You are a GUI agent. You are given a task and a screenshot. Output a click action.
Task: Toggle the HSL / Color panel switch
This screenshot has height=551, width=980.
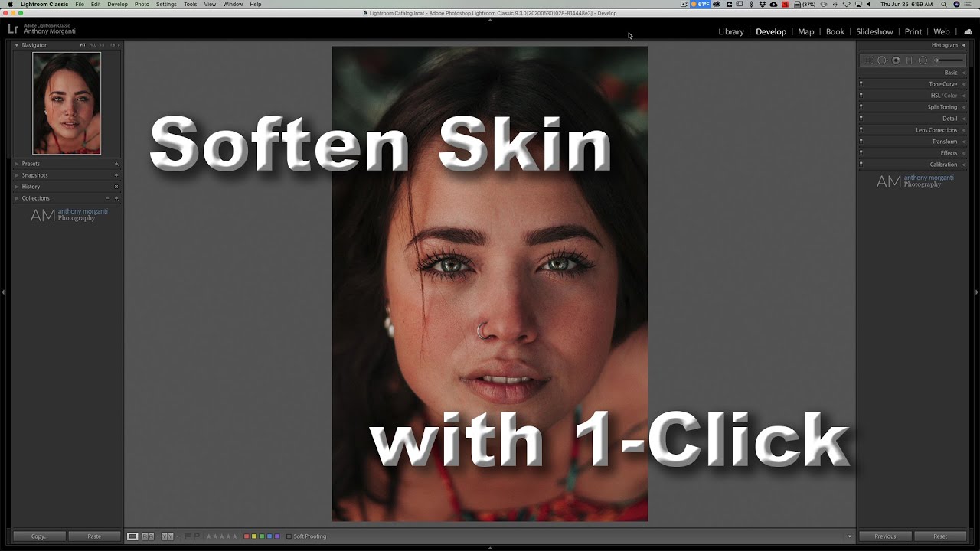(861, 96)
